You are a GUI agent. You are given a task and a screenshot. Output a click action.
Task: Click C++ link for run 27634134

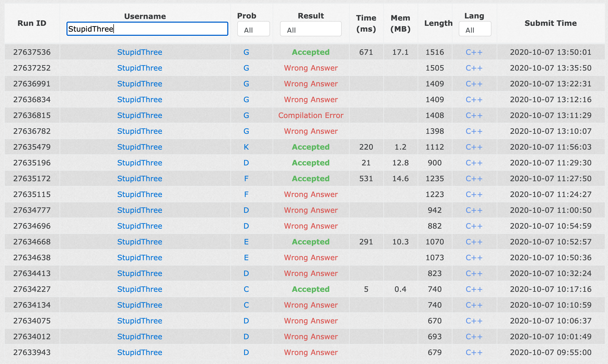(474, 305)
